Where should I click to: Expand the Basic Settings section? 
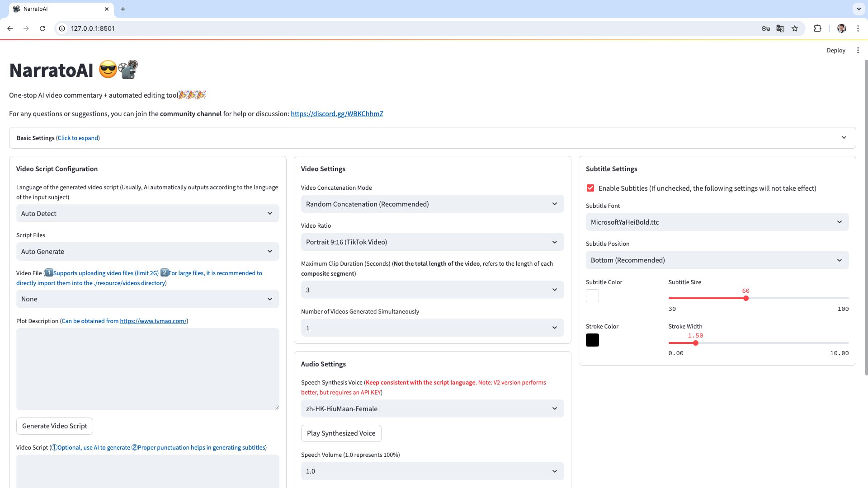click(432, 138)
